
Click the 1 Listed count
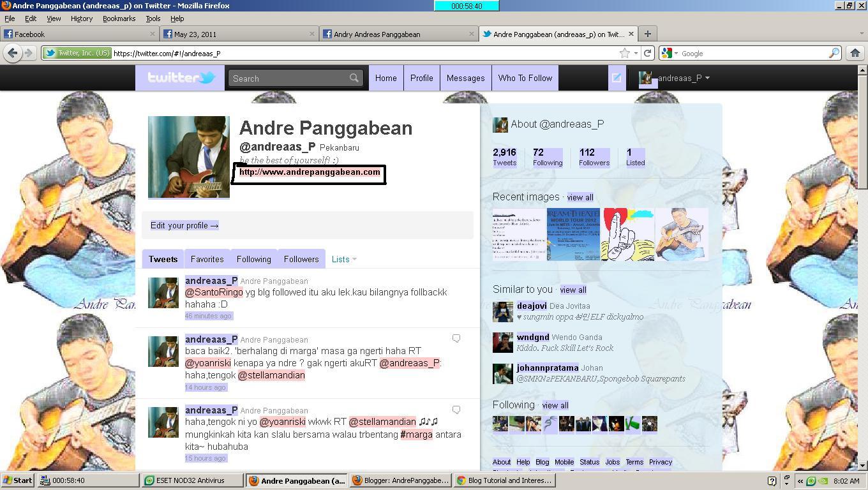point(635,157)
